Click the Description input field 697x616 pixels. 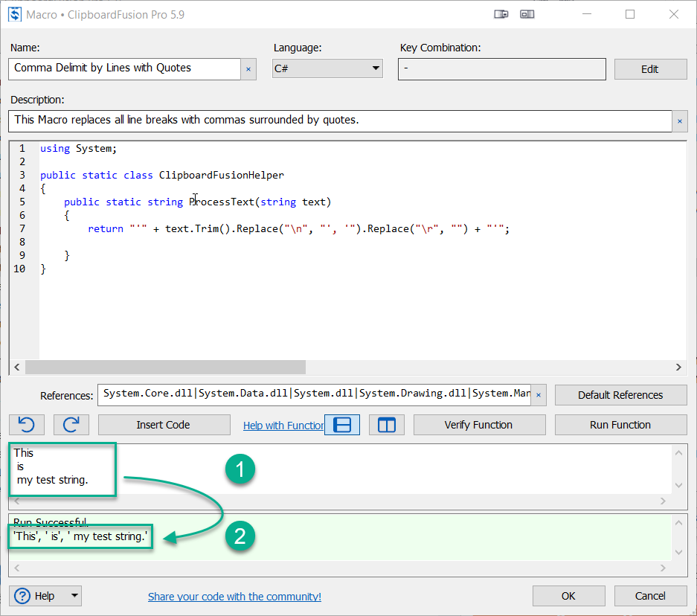click(340, 121)
